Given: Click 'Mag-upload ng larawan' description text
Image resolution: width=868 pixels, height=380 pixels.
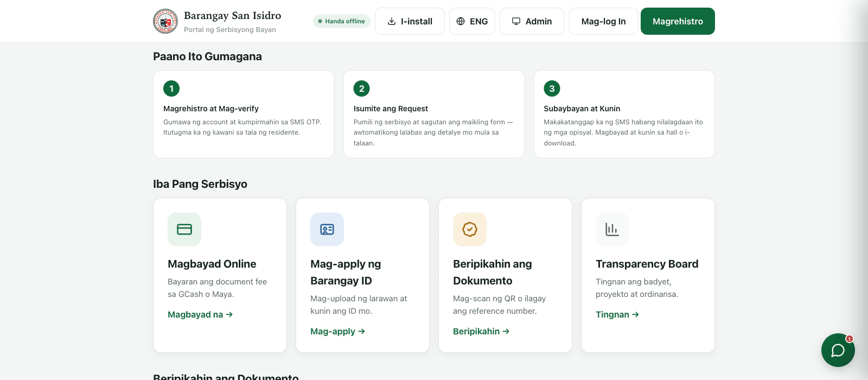Looking at the screenshot, I should point(359,305).
